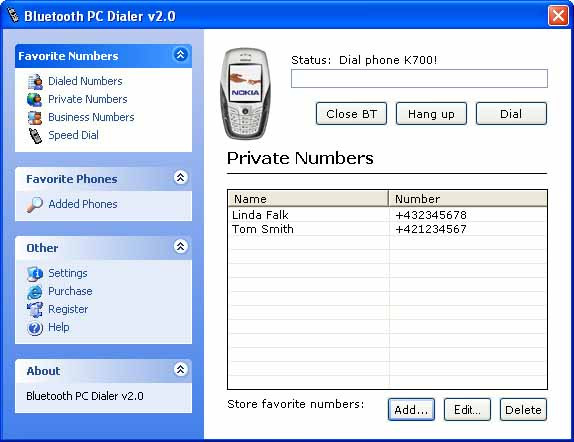The image size is (574, 442).
Task: Open the Settings link
Action: [x=68, y=273]
